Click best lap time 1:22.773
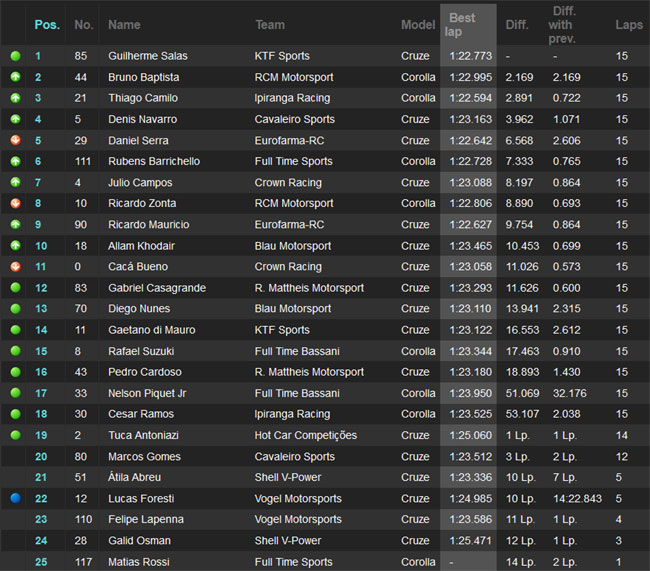Viewport: 650px width, 571px height. click(x=471, y=56)
